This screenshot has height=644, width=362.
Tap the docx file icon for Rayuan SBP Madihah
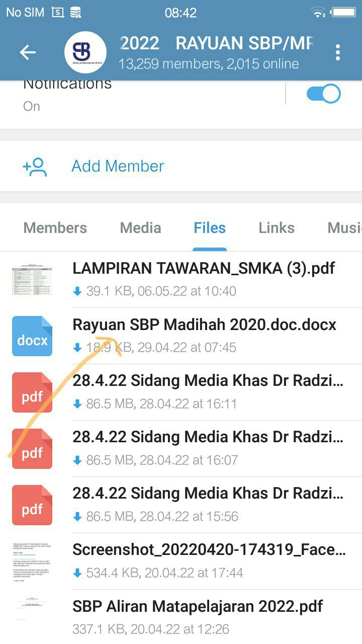pyautogui.click(x=32, y=336)
